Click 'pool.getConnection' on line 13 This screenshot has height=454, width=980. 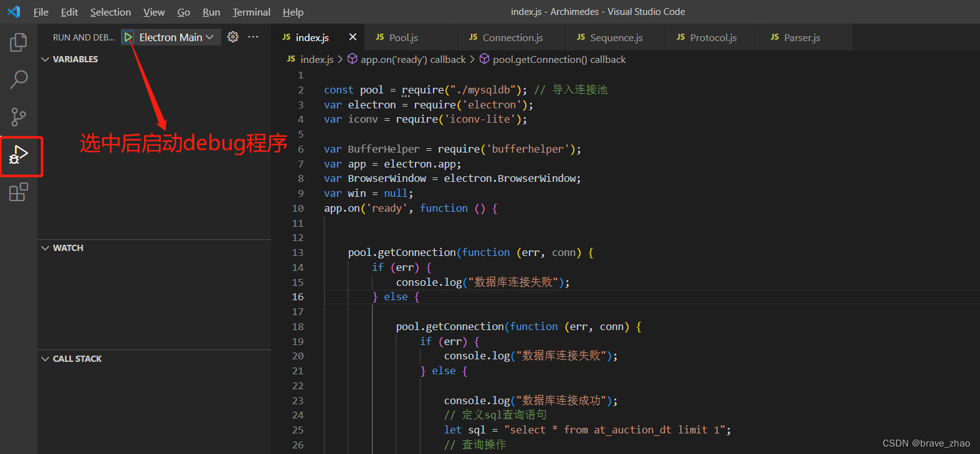pos(402,252)
